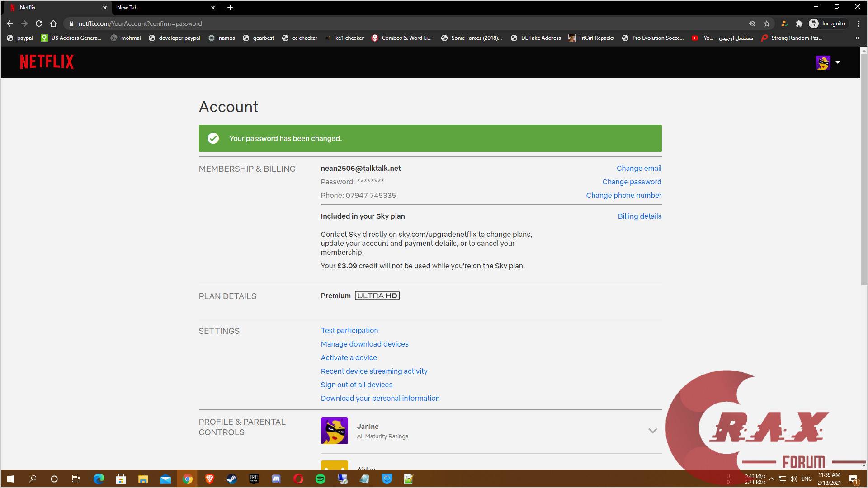Click Sign out of all devices
The image size is (868, 488).
[356, 385]
